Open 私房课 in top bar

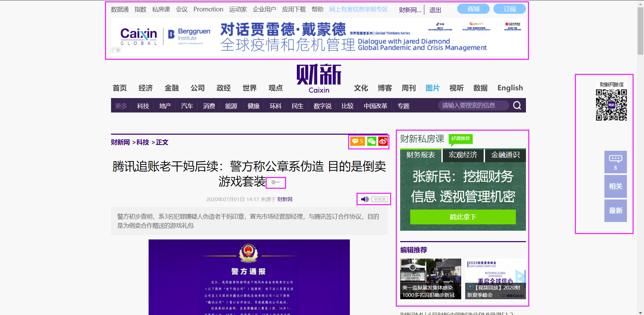point(161,9)
